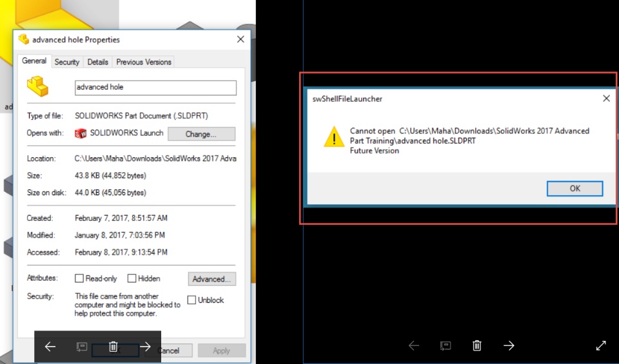Image resolution: width=619 pixels, height=364 pixels.
Task: Click the SOLIDWORKS Part Document (.SLDPRT) text
Action: 141,116
